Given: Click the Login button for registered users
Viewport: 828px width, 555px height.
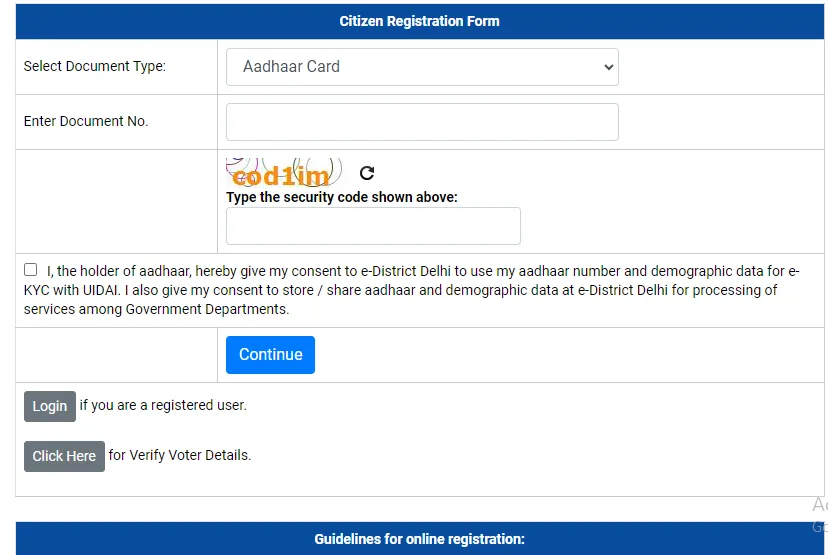Looking at the screenshot, I should pos(49,406).
